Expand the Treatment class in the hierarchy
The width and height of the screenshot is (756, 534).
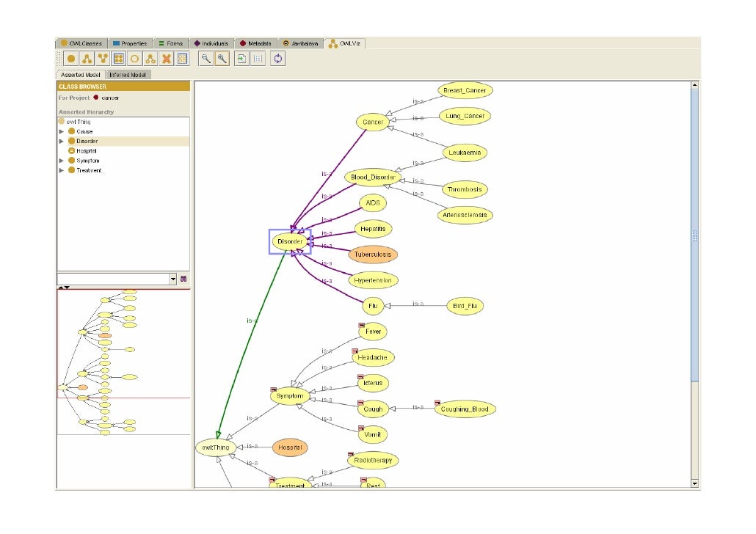[x=61, y=170]
